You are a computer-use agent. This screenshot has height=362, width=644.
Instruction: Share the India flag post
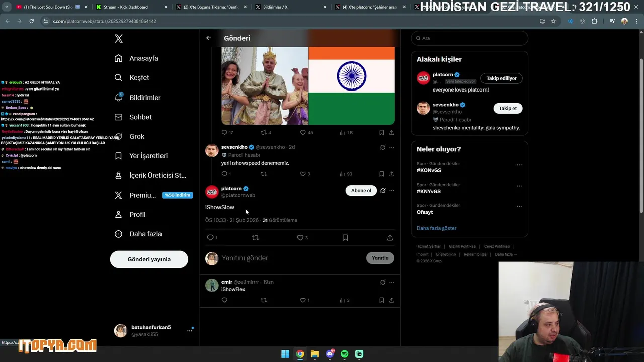391,133
